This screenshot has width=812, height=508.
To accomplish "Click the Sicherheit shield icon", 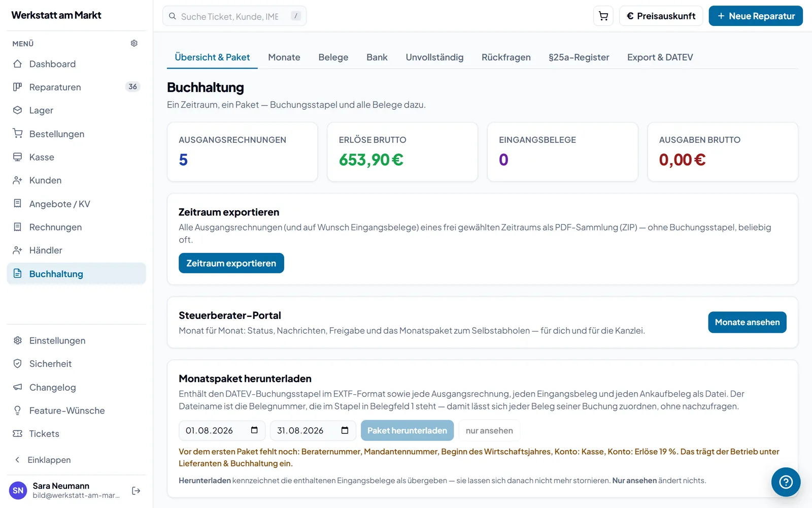I will point(18,364).
